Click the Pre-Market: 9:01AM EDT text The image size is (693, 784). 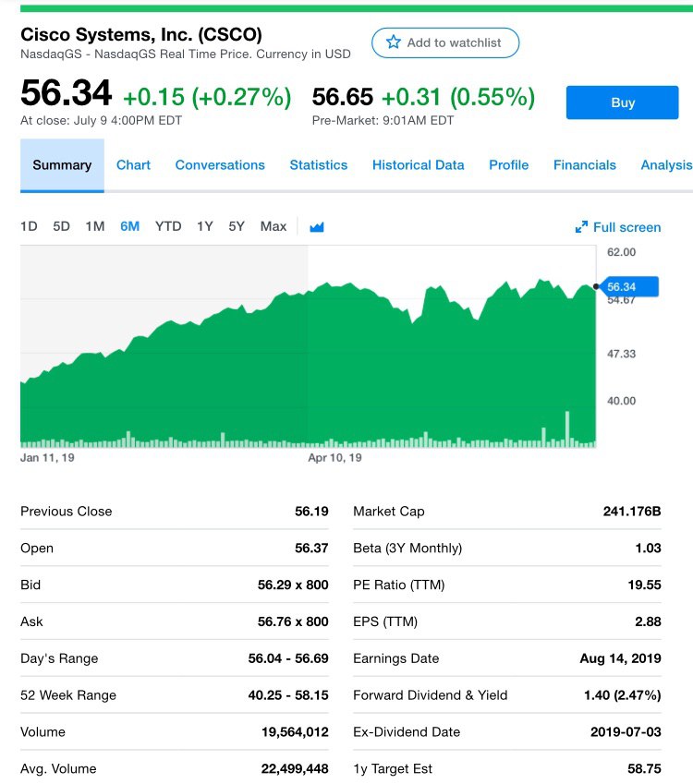click(383, 120)
